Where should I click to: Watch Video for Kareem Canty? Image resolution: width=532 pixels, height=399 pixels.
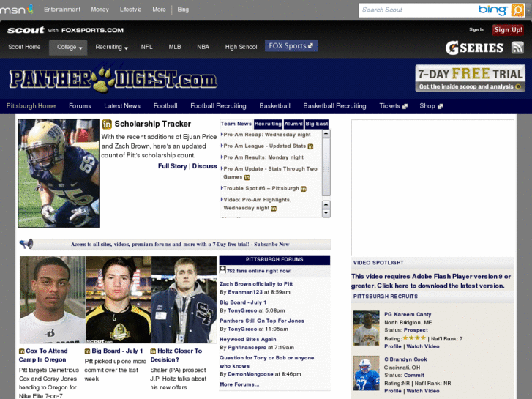point(423,346)
